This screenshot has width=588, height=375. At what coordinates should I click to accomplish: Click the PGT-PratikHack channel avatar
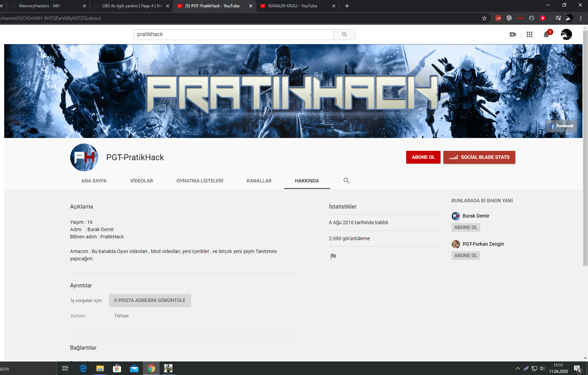[84, 157]
